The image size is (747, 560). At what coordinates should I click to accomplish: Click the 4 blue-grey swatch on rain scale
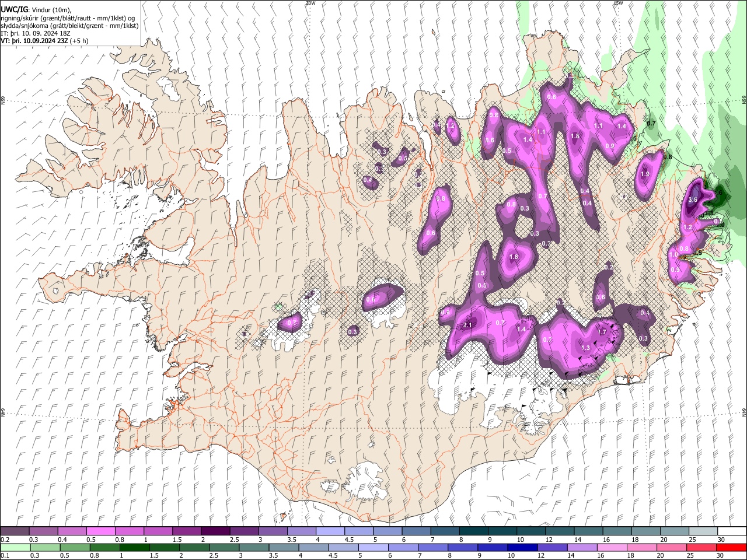point(313,547)
